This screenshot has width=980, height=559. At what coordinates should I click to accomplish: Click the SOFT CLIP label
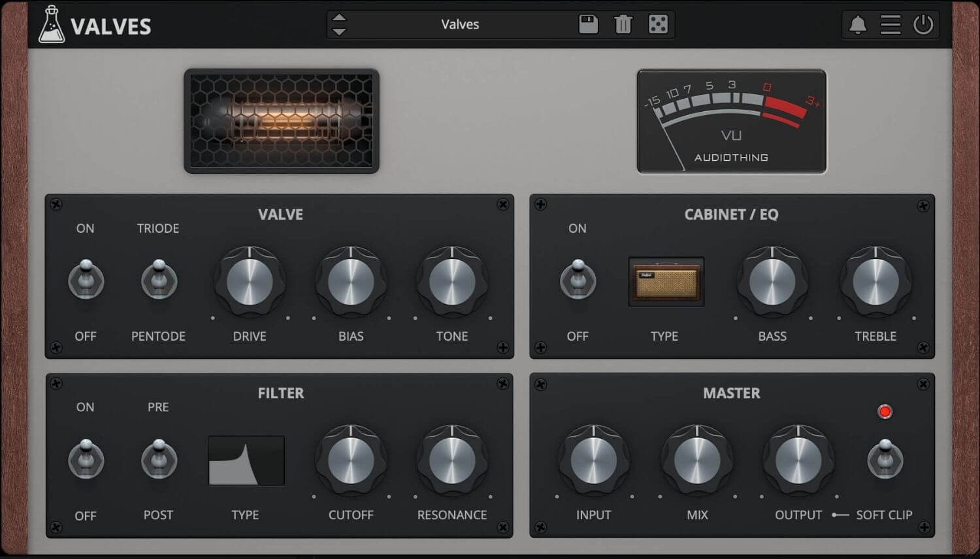coord(884,515)
